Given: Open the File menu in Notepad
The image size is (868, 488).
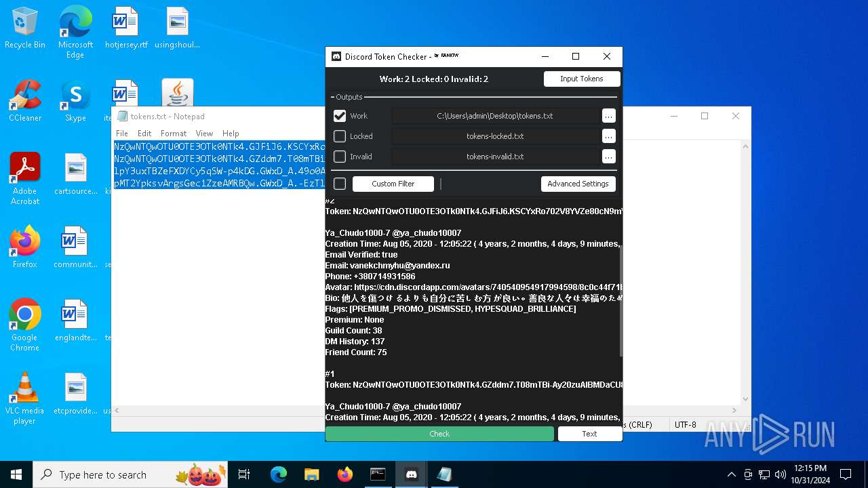Looking at the screenshot, I should pos(122,134).
